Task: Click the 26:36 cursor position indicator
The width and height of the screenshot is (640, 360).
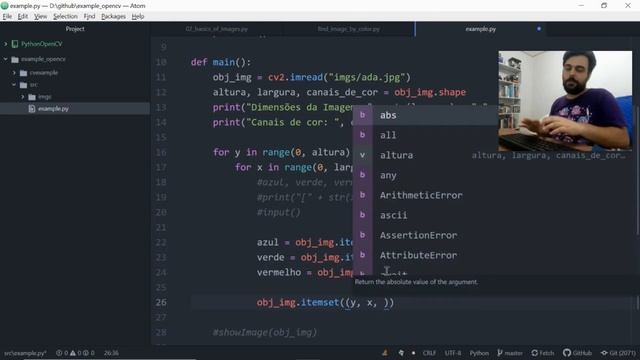Action: [111, 353]
